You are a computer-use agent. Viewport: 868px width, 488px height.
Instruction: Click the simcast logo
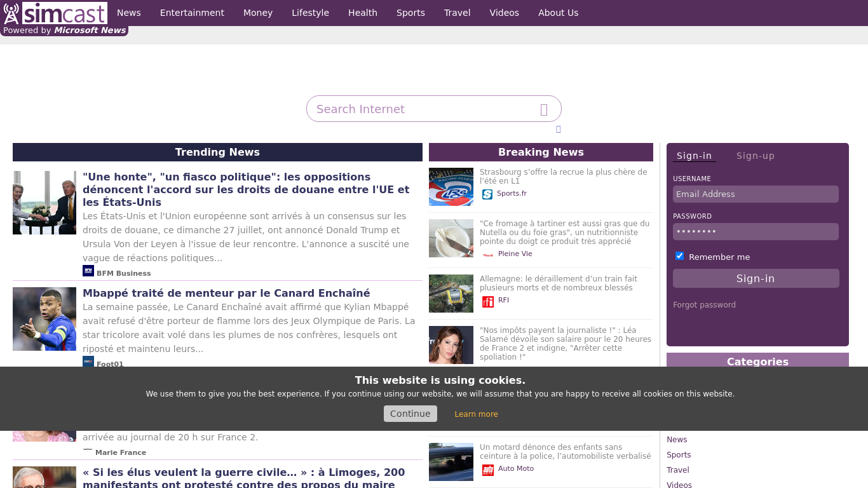click(x=55, y=13)
